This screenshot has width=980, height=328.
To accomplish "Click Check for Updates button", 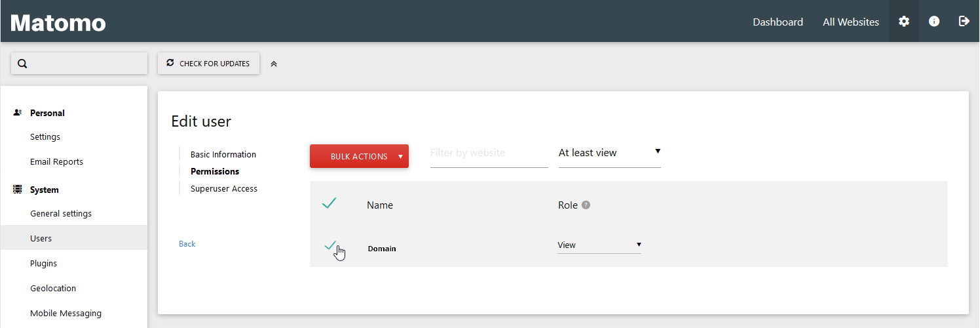I will point(208,64).
